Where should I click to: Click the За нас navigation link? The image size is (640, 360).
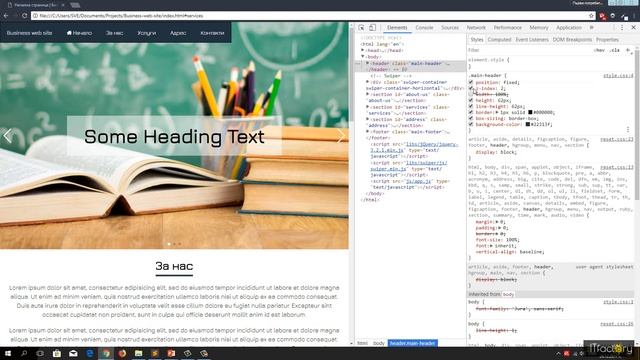(114, 33)
